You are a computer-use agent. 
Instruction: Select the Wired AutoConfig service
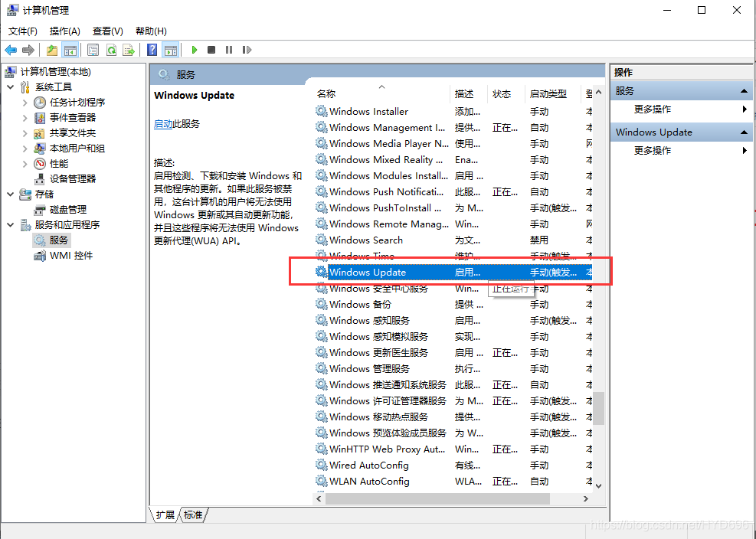click(x=453, y=465)
